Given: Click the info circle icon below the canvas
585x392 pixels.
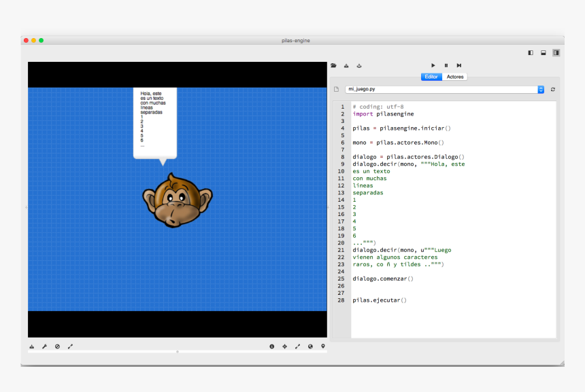Looking at the screenshot, I should coord(272,346).
